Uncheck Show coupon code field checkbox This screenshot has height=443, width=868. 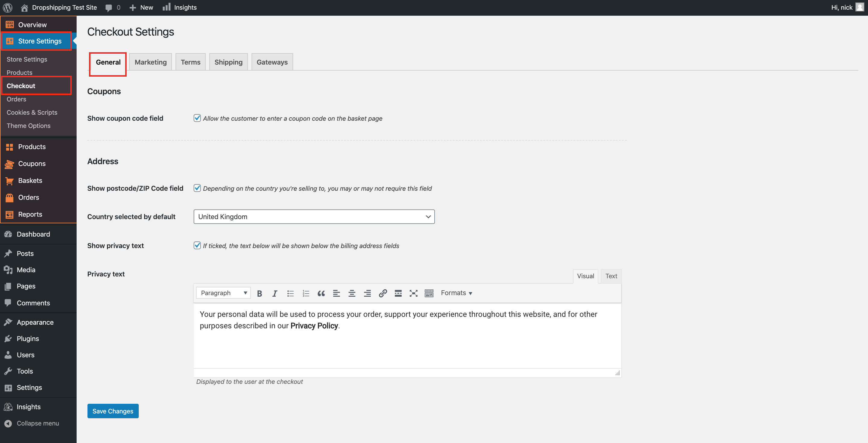click(197, 118)
